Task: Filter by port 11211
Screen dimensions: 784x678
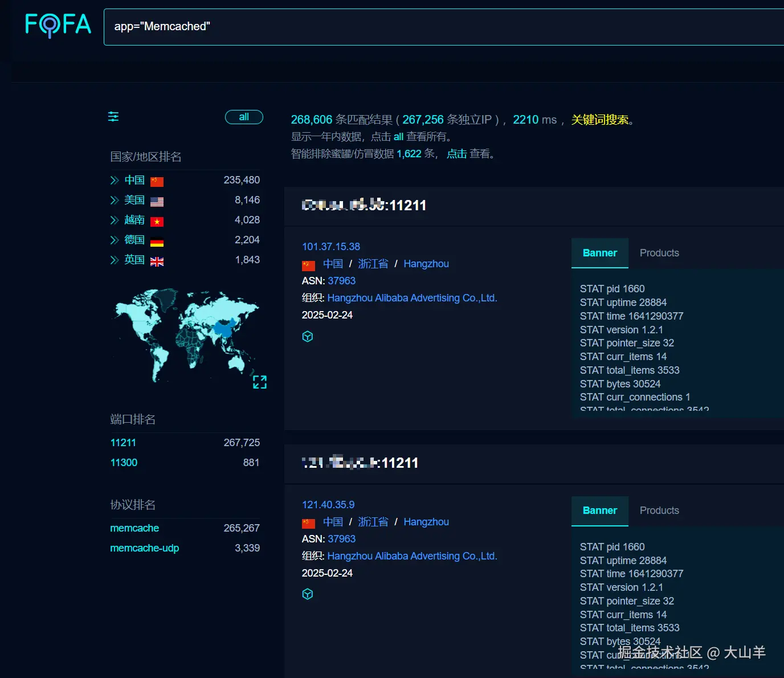Action: coord(123,443)
